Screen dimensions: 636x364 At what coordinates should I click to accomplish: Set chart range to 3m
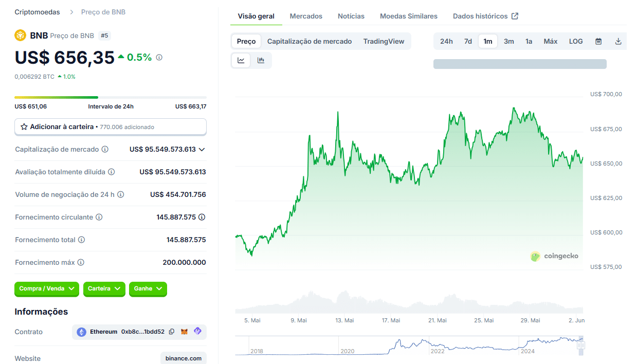509,41
